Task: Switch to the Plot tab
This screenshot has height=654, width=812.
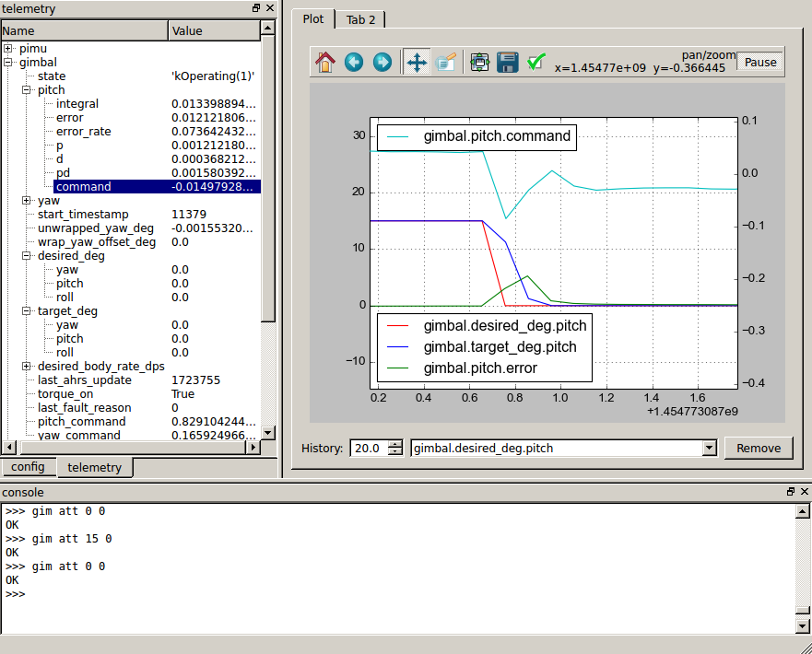Action: [x=312, y=19]
